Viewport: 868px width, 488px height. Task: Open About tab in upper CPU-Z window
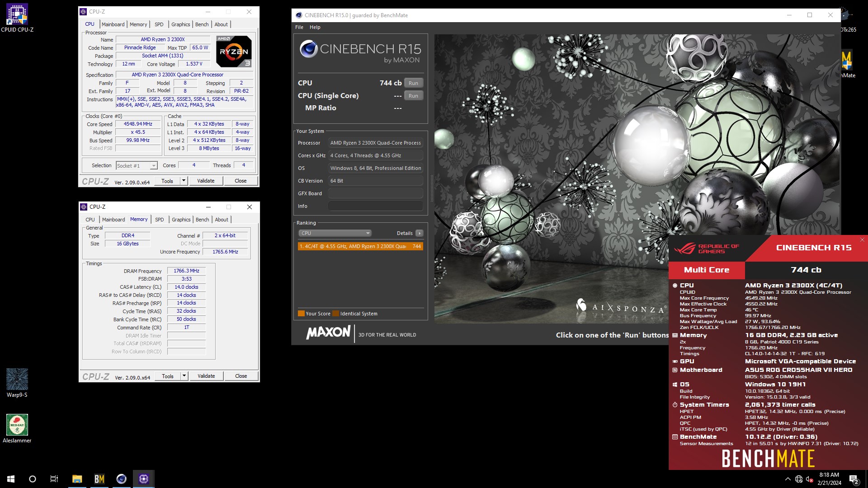221,24
